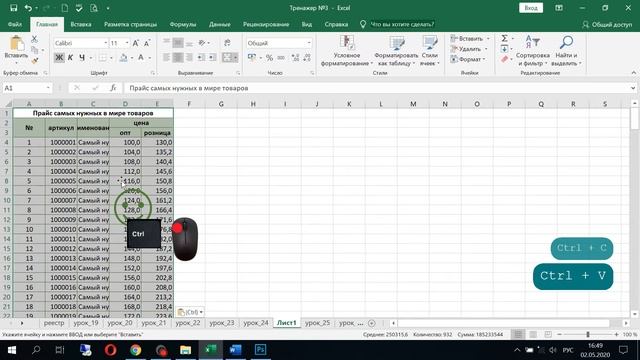Switch to Page Layout view in status bar
Image resolution: width=640 pixels, height=360 pixels.
533,334
